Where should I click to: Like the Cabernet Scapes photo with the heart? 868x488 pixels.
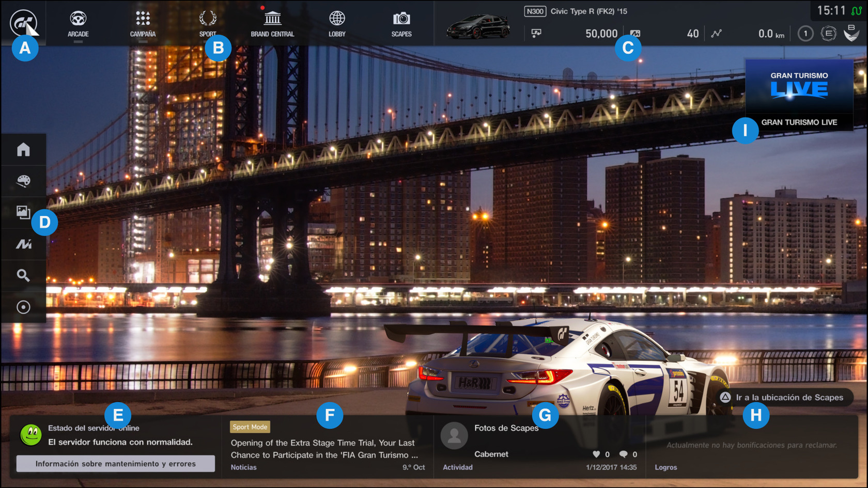point(597,454)
